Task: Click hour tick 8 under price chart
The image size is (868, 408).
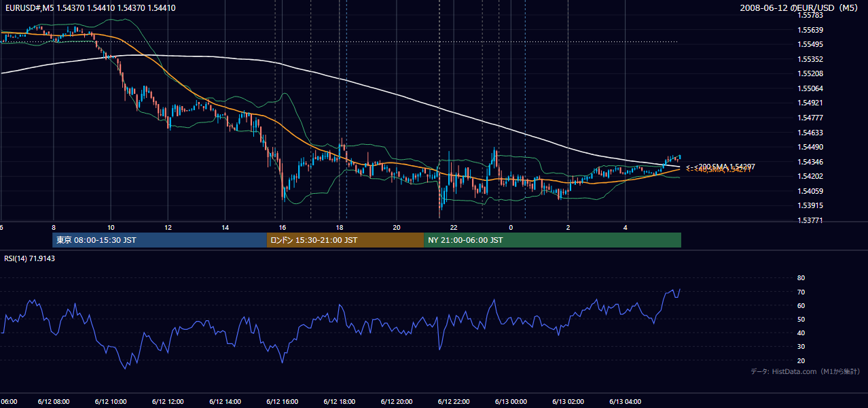Action: [x=53, y=227]
